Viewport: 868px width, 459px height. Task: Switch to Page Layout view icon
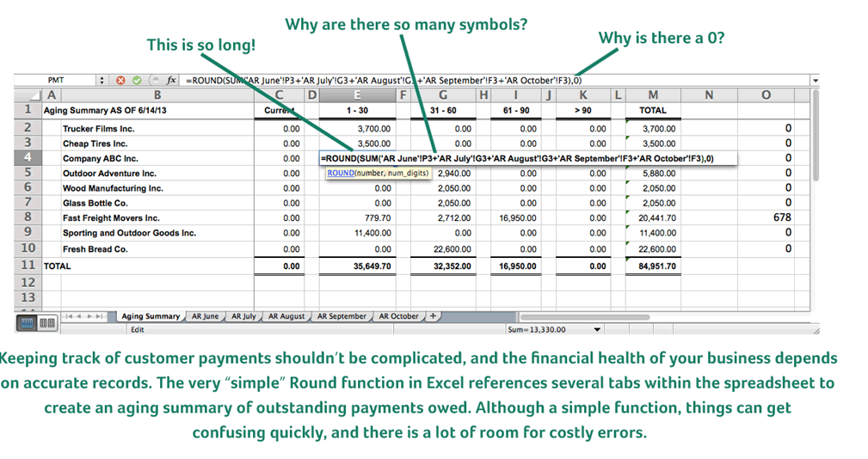[x=46, y=323]
